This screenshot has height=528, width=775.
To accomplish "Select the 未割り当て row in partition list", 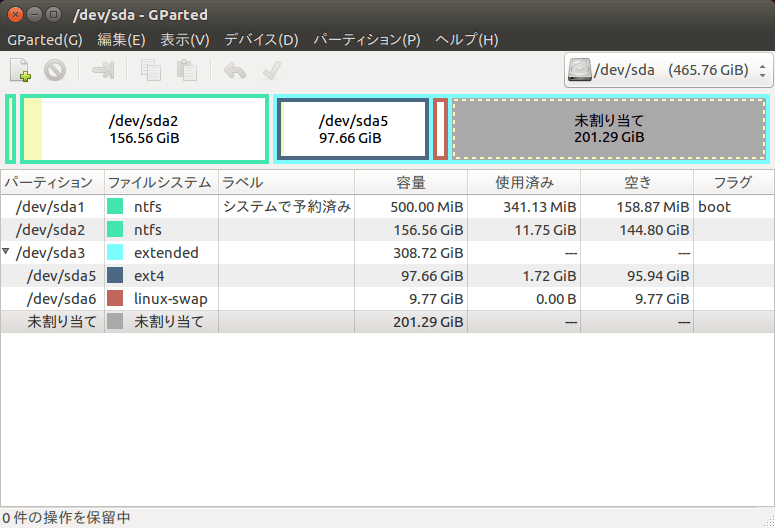I will point(388,321).
